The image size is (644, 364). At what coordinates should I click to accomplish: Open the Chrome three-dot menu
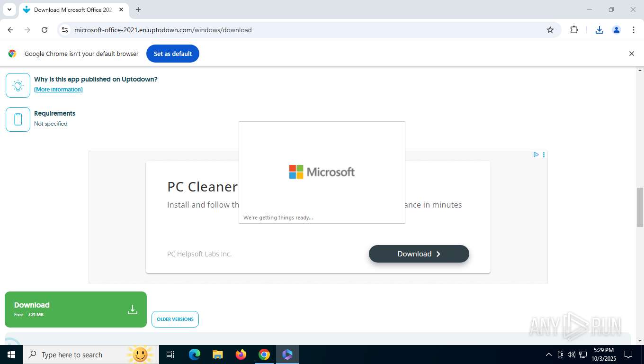(x=634, y=30)
